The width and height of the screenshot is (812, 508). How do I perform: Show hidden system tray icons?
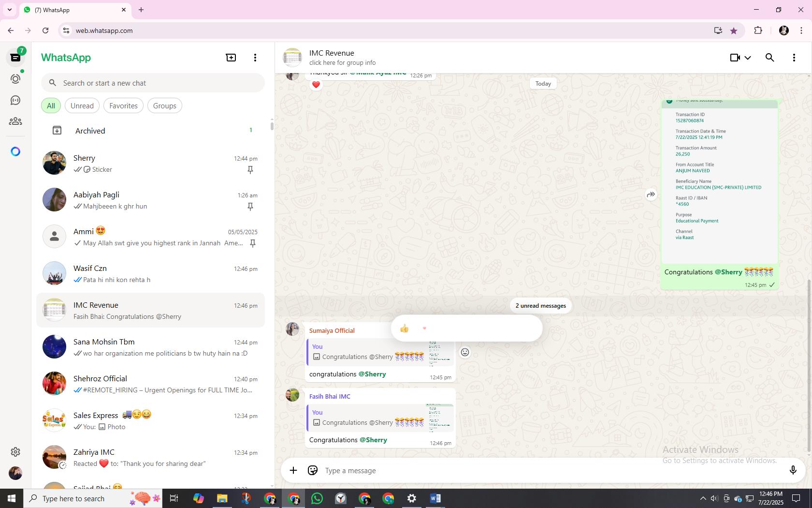pos(703,498)
